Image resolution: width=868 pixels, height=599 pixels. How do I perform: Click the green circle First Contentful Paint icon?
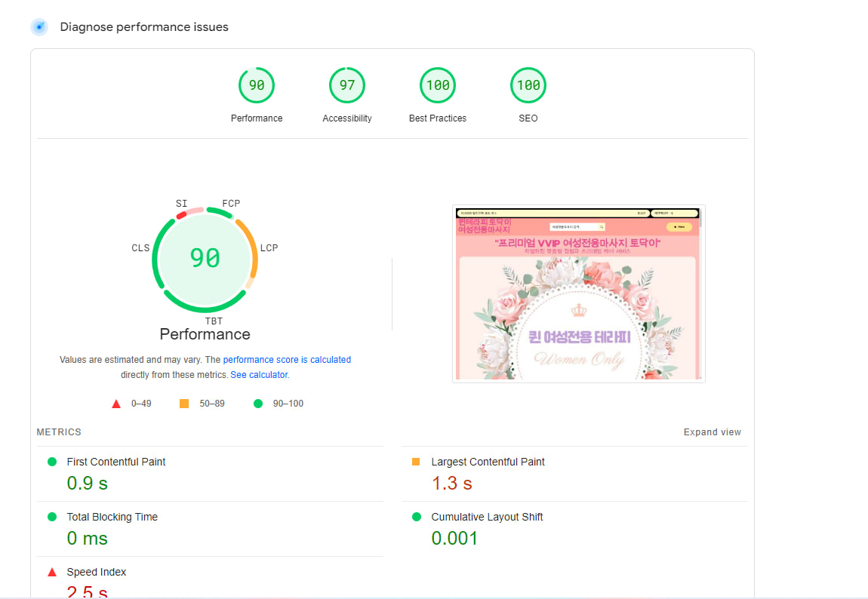52,462
